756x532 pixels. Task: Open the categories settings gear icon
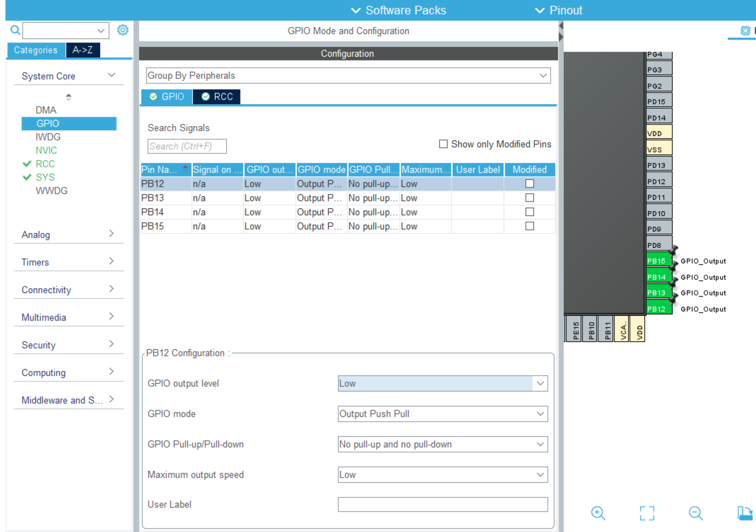tap(123, 30)
